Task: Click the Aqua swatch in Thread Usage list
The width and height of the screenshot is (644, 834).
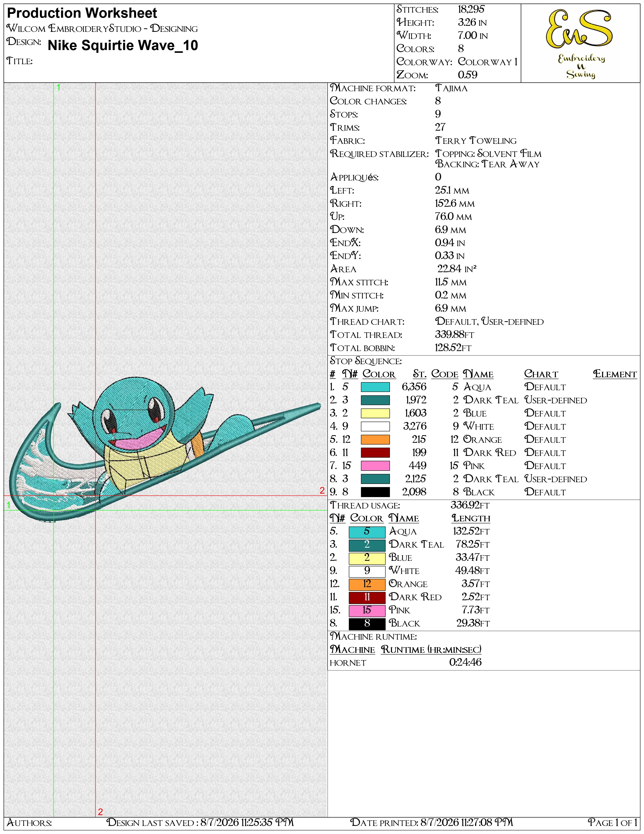Action: (367, 532)
